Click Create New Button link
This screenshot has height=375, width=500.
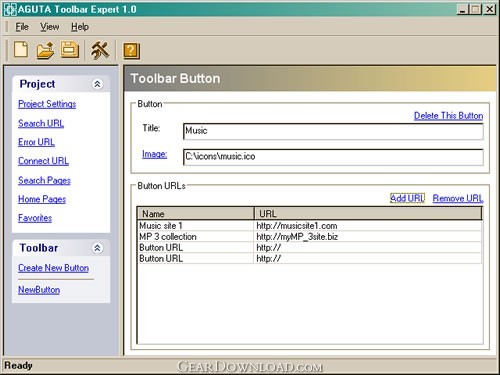pos(53,268)
